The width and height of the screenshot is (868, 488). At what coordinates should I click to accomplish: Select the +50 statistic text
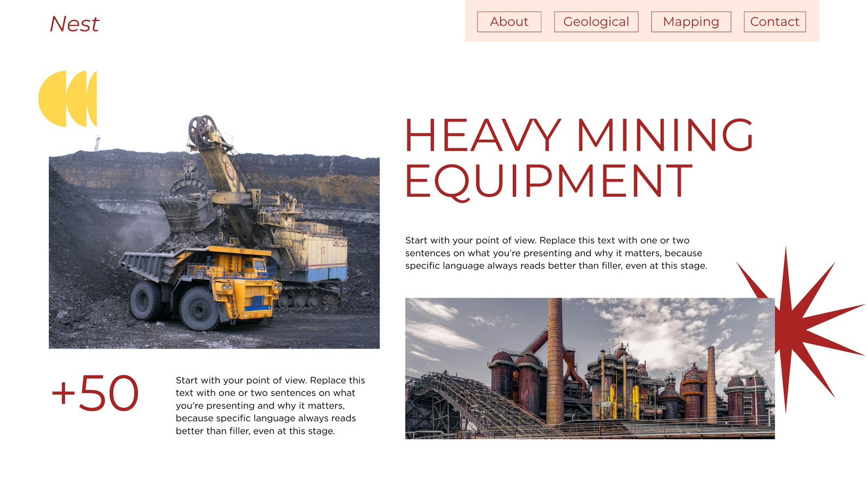(94, 393)
